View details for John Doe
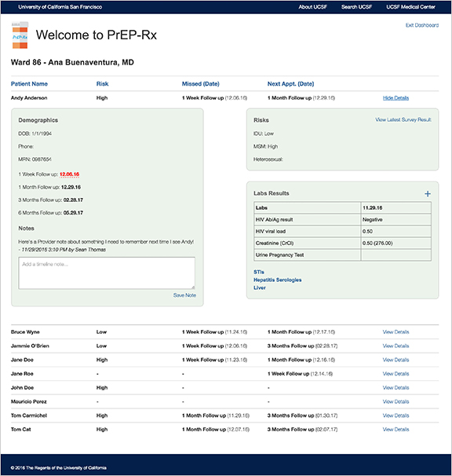This screenshot has height=476, width=452. (x=395, y=388)
